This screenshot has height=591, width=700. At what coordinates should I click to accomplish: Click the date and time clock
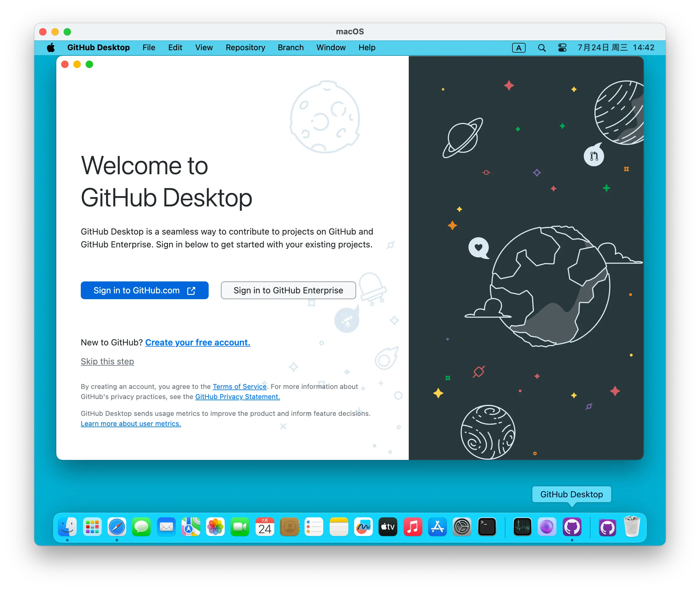tap(616, 47)
